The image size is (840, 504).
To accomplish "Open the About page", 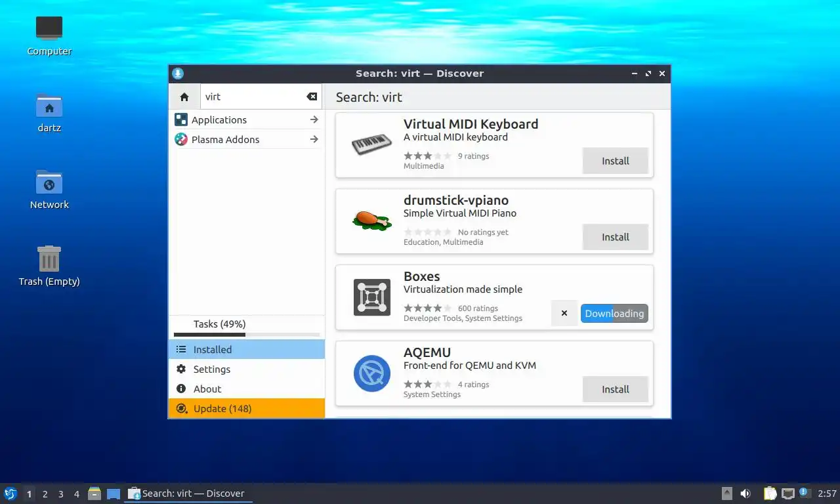I will point(247,388).
